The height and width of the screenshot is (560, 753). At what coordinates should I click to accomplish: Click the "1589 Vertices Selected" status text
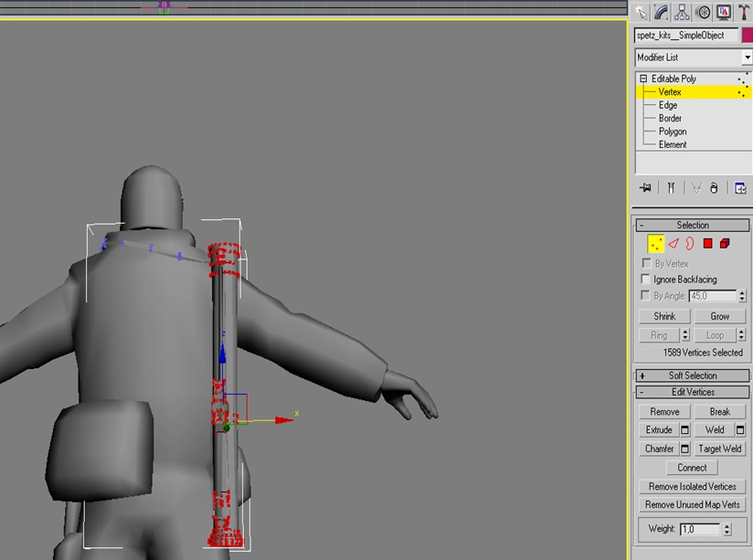point(703,353)
